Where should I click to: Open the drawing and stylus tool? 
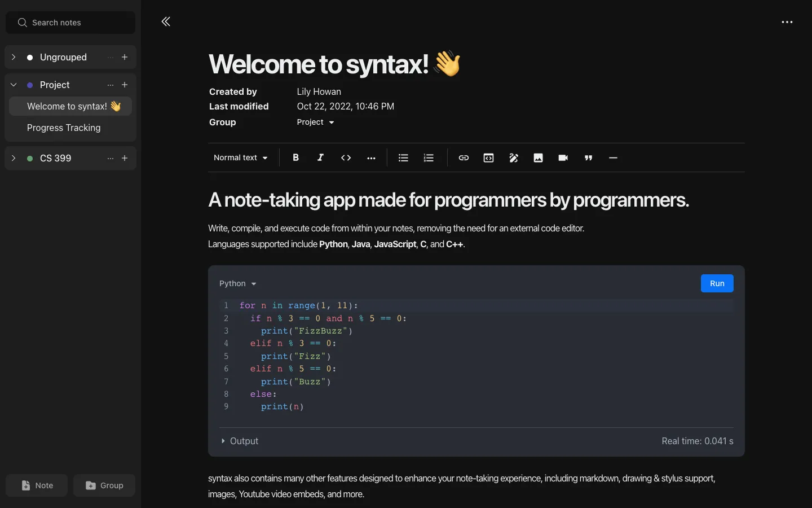tap(514, 158)
